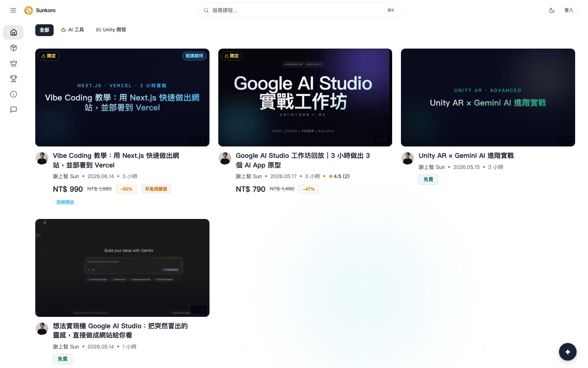Open the Vibe Coding course thumbnail
The width and height of the screenshot is (588, 368).
pos(122,98)
